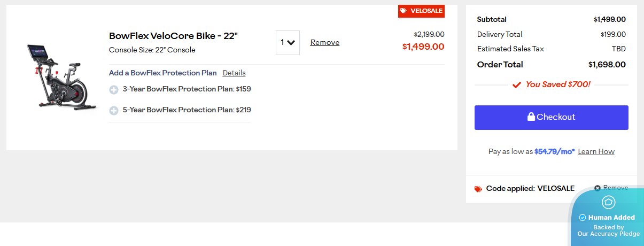Remove the BowFlex VeloCore Bike from the cart
This screenshot has width=644, height=246.
coord(324,42)
